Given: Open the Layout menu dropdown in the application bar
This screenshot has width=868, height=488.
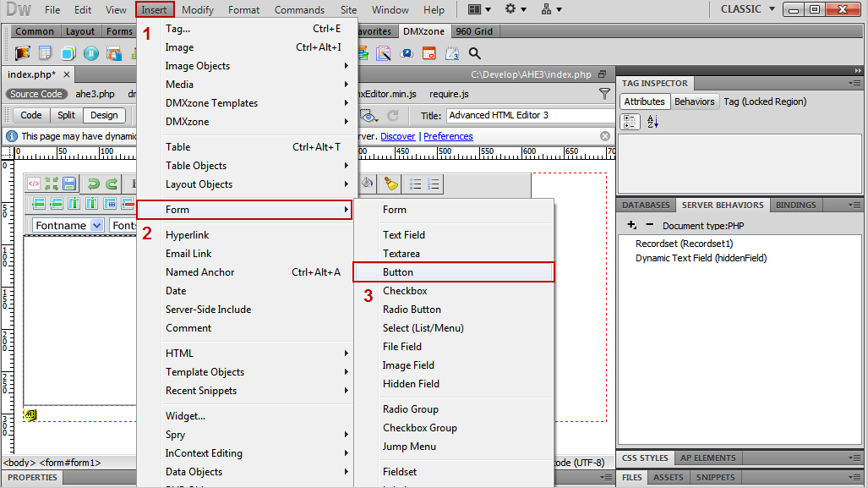Looking at the screenshot, I should tap(479, 9).
